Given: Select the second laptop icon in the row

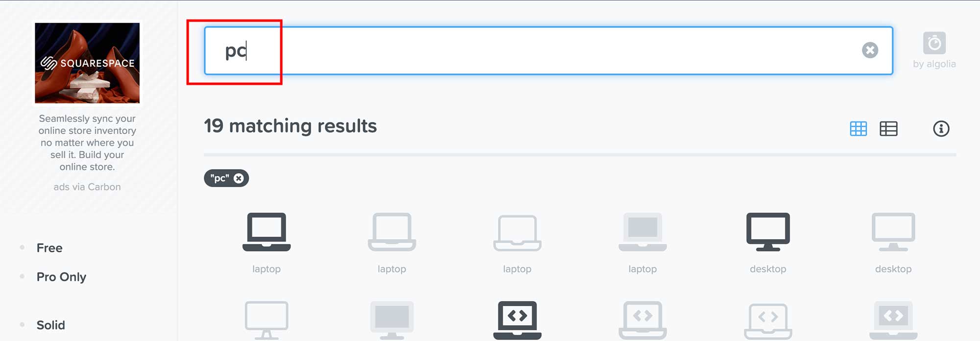Looking at the screenshot, I should point(392,232).
